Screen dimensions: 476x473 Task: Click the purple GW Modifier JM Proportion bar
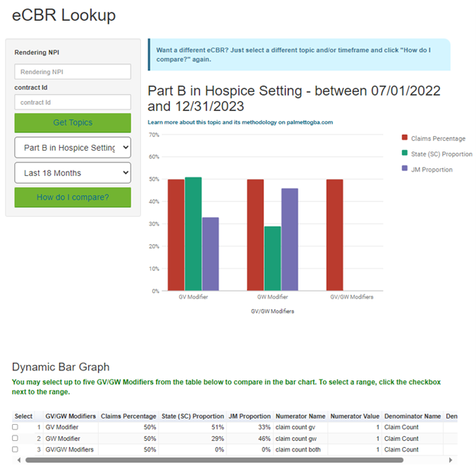click(x=289, y=240)
